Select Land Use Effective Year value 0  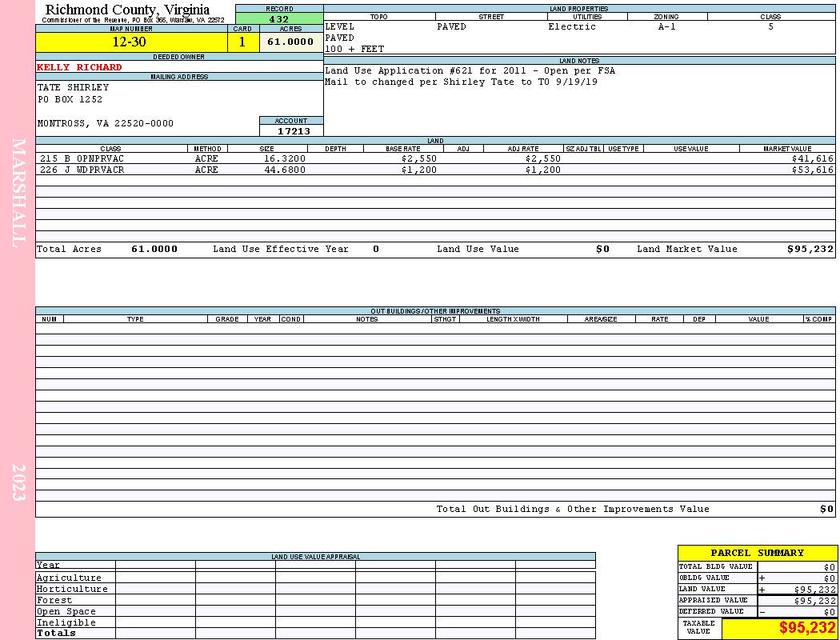tap(376, 249)
